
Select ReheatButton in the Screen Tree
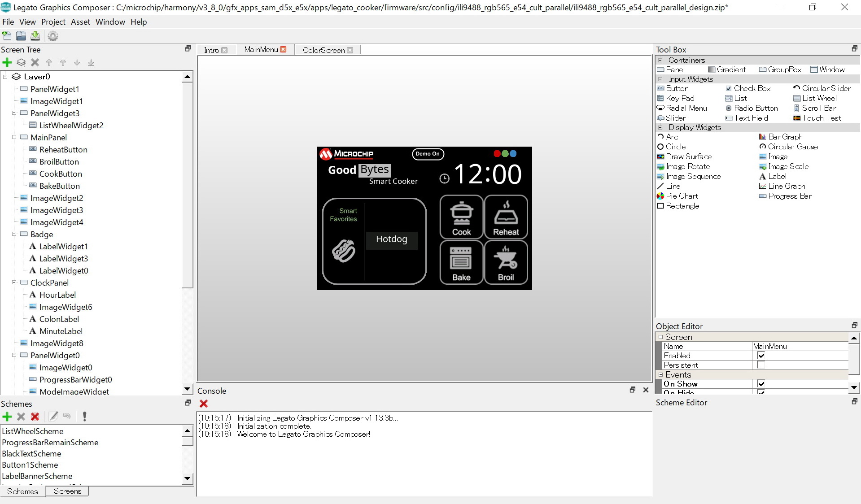[63, 150]
